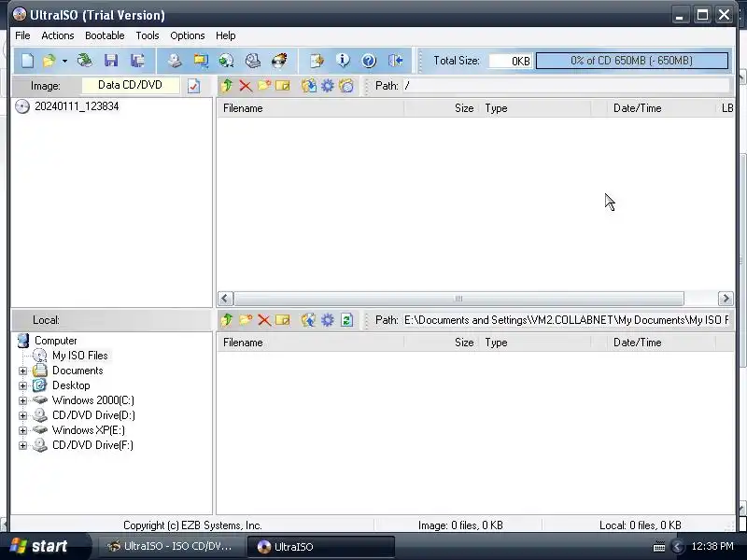Click the 0% of CD 650MB capacity bar
This screenshot has width=747, height=560.
click(632, 61)
